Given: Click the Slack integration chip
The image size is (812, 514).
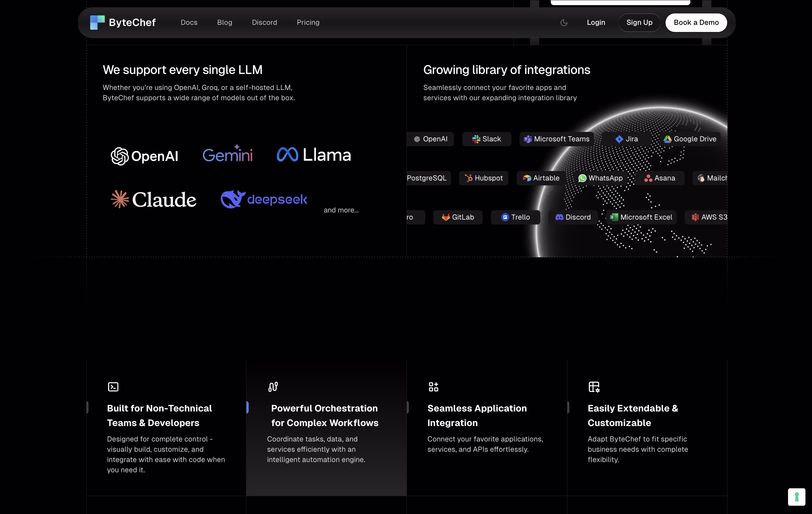Looking at the screenshot, I should pos(486,139).
